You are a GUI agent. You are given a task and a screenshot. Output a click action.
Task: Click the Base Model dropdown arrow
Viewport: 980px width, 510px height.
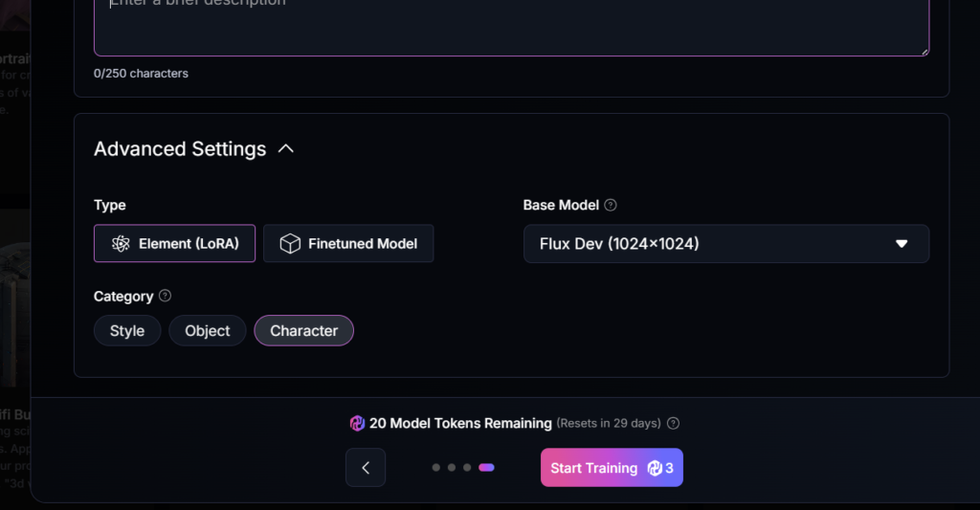click(x=901, y=244)
